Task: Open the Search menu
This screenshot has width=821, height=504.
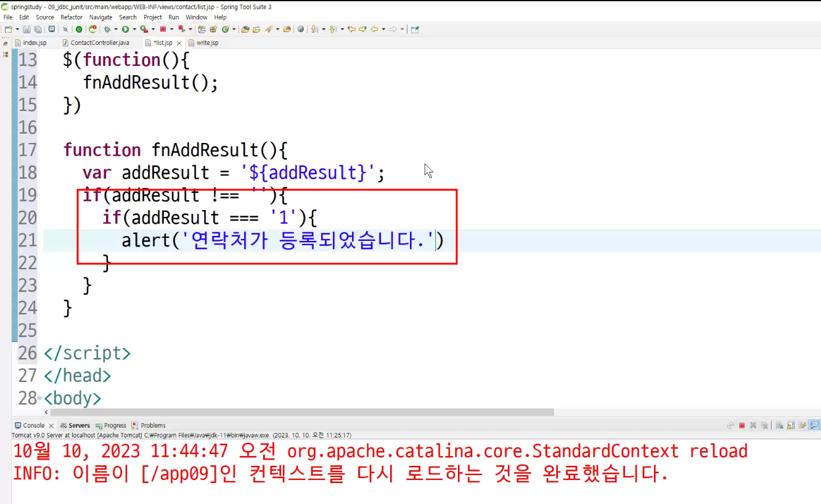Action: coord(128,17)
